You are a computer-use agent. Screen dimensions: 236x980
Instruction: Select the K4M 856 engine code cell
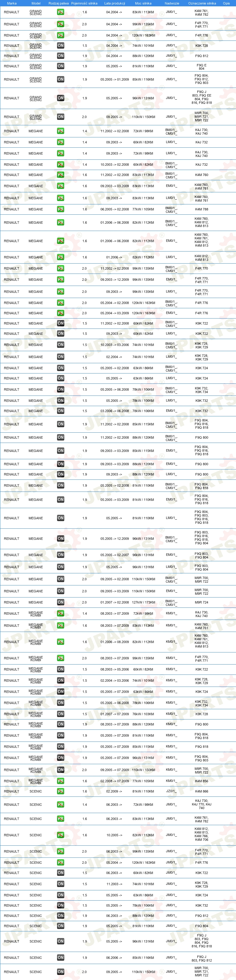(x=201, y=781)
